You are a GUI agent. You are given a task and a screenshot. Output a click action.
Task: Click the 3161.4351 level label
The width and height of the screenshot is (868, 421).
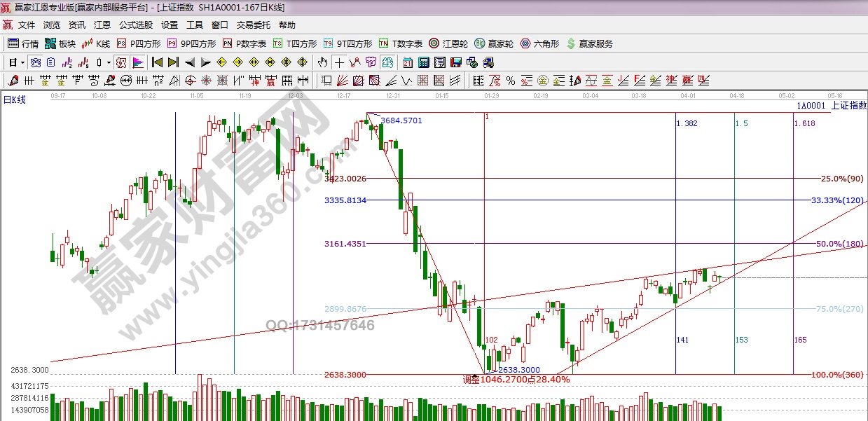click(345, 244)
